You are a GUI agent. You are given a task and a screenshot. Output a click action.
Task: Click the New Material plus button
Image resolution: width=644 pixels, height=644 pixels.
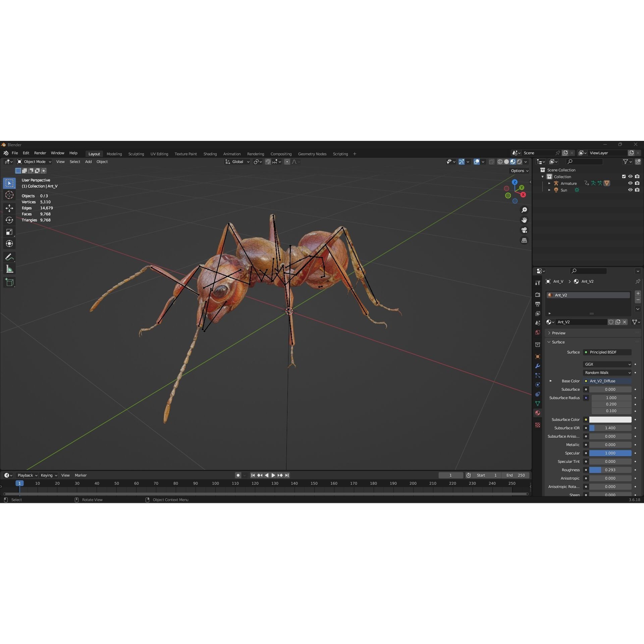pyautogui.click(x=638, y=293)
